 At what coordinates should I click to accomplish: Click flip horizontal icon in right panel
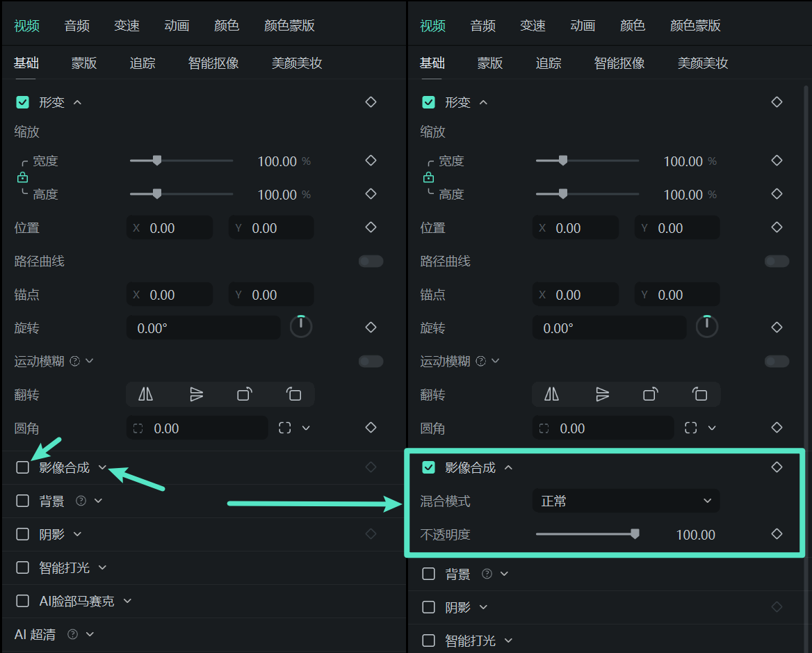[551, 394]
